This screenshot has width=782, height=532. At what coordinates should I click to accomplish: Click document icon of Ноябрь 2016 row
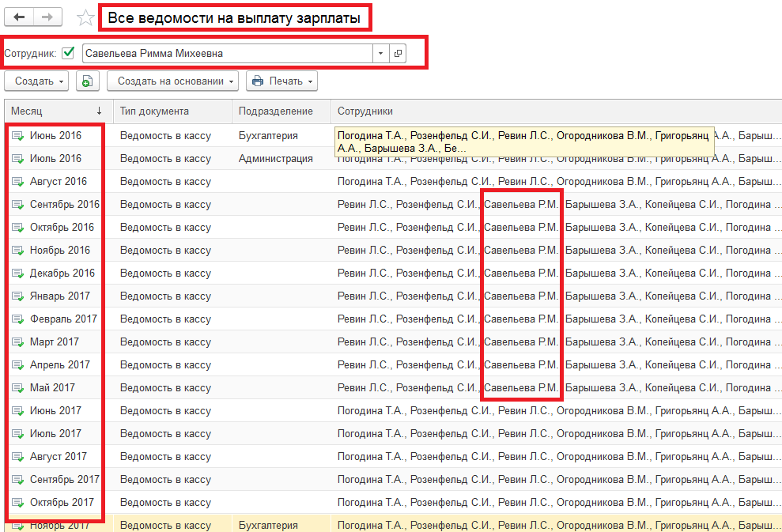click(18, 251)
